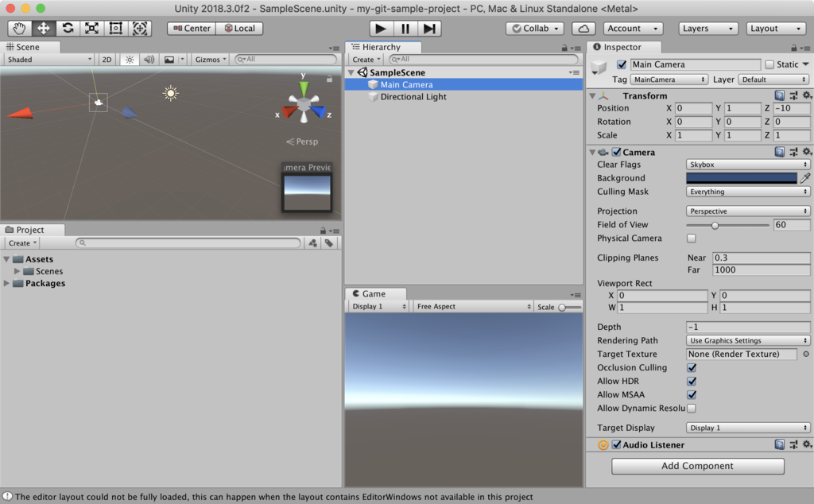Toggle Main Camera active checkbox

(x=622, y=64)
